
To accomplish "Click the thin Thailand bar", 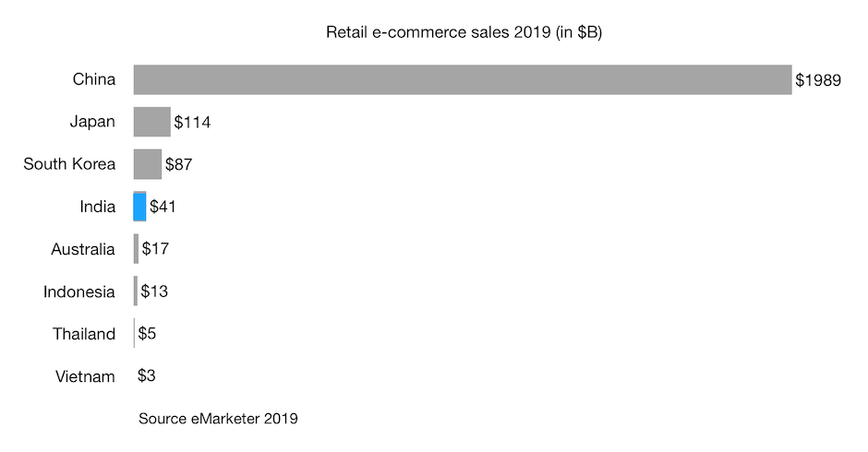I will [x=134, y=333].
